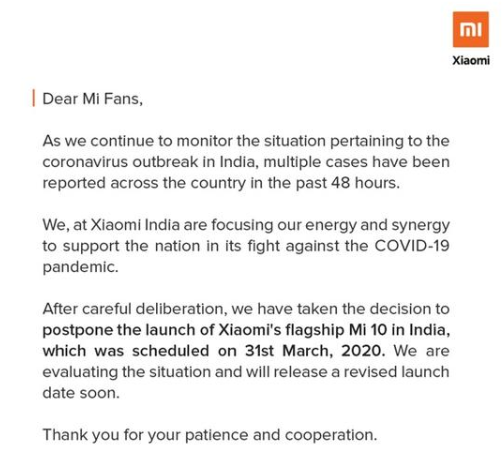Image resolution: width=503 pixels, height=457 pixels.
Task: Click the word 'pandemic.'
Action: point(80,267)
